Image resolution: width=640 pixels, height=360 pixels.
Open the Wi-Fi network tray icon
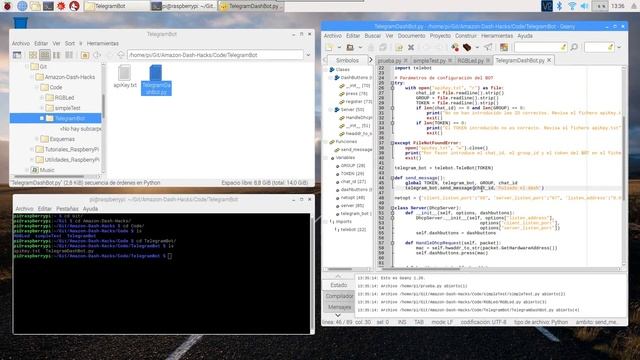[572, 6]
